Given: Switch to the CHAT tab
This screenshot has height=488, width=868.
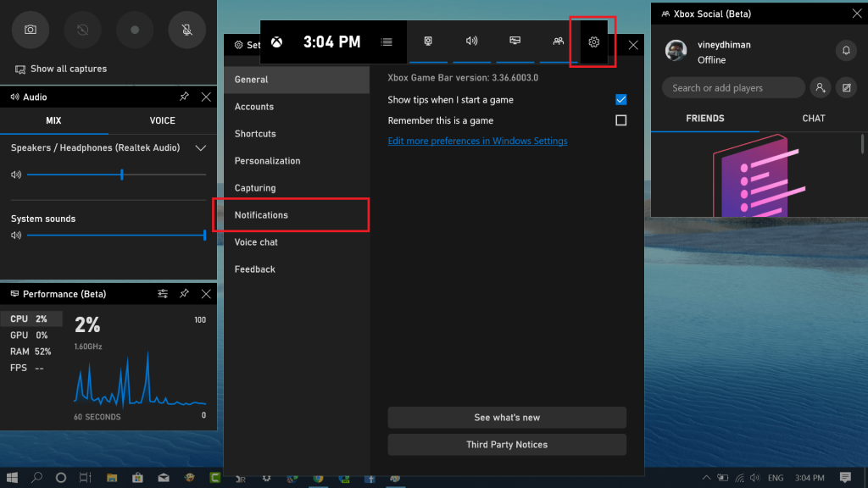Looking at the screenshot, I should (814, 119).
